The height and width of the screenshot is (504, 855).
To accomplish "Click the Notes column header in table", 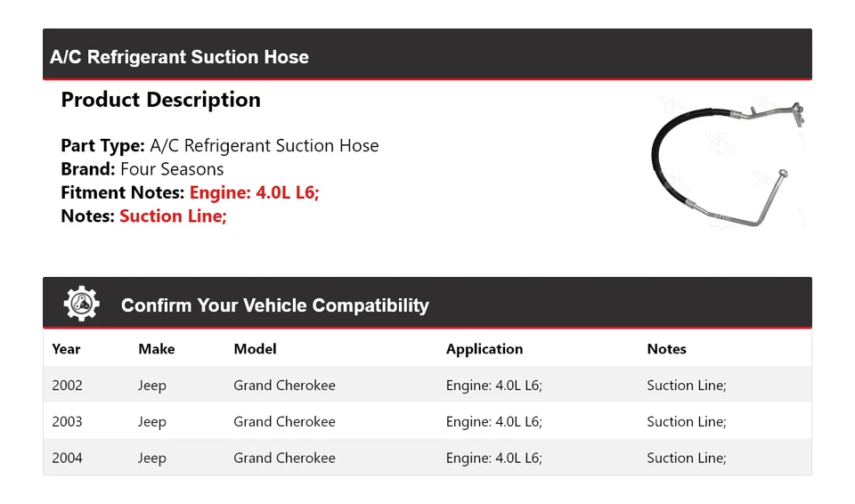I will [666, 349].
